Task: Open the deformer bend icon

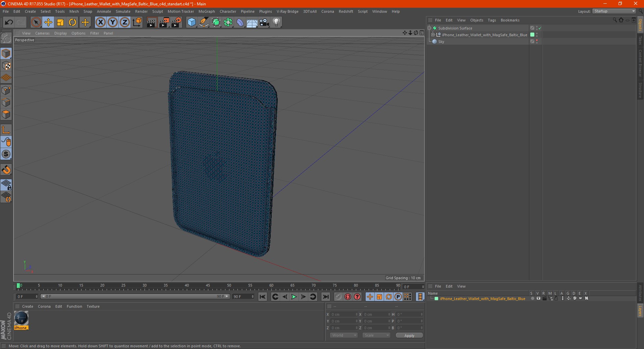Action: (x=240, y=22)
